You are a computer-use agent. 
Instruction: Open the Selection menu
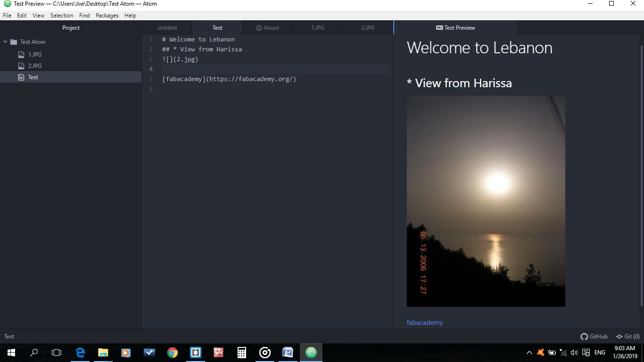click(x=62, y=16)
